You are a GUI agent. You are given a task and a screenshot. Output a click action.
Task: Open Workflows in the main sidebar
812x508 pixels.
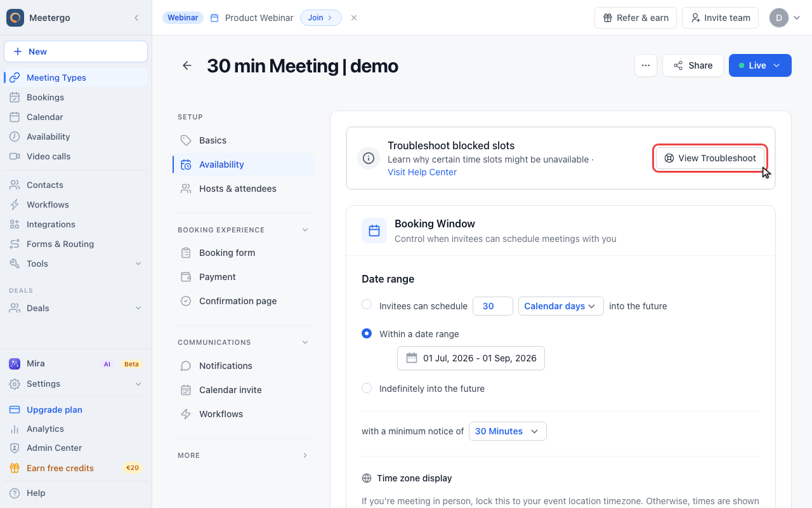pos(76,204)
